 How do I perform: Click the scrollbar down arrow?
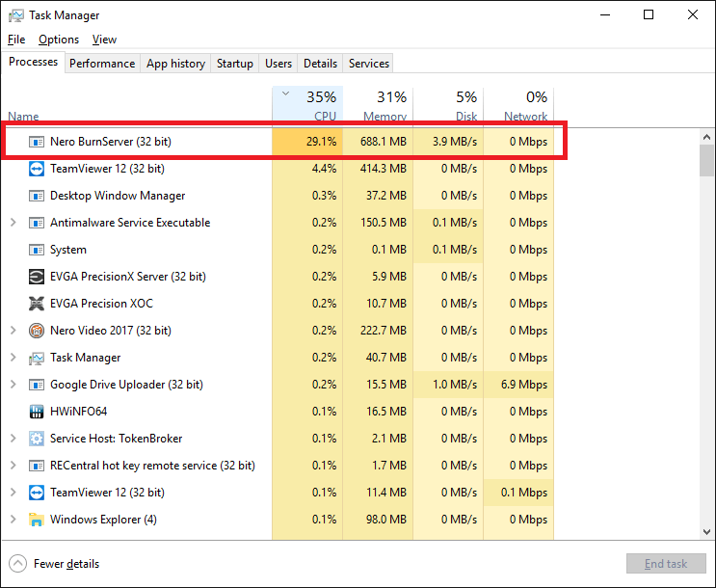click(x=707, y=532)
